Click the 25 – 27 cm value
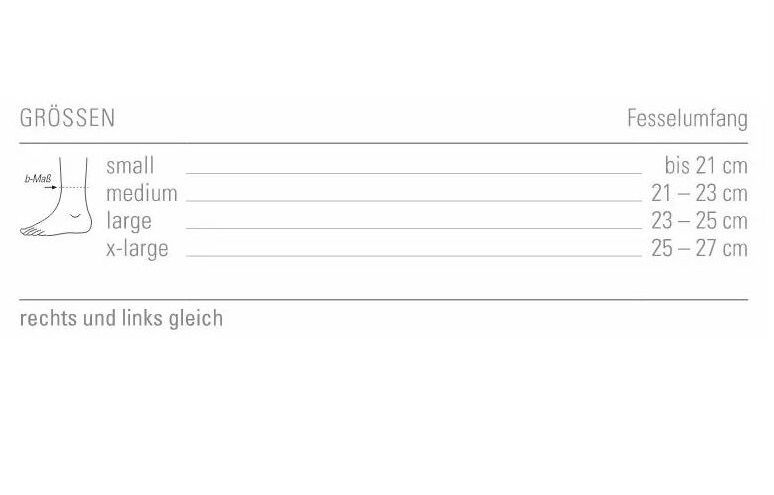Screen dimensions: 774x495 [x=699, y=249]
